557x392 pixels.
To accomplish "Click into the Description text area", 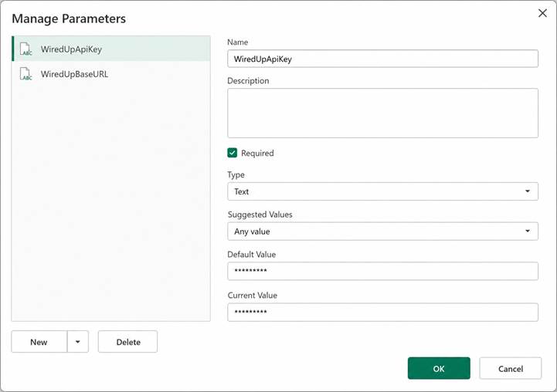I will 382,113.
